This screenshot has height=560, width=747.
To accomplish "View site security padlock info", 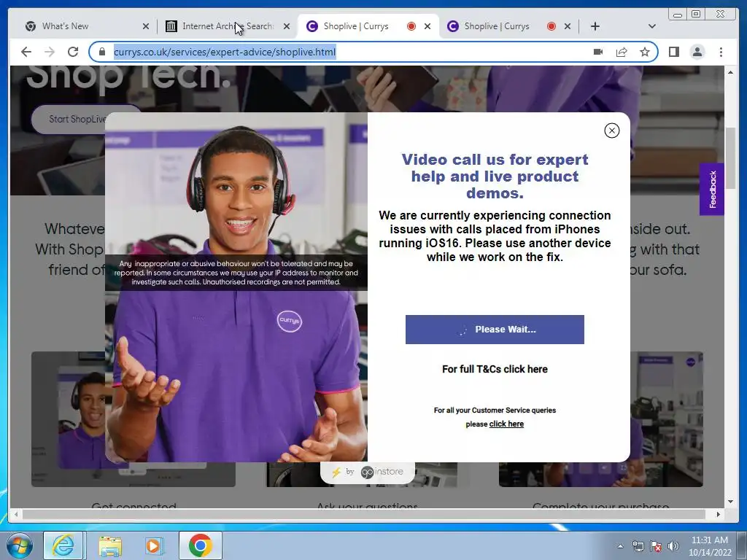I will [102, 52].
